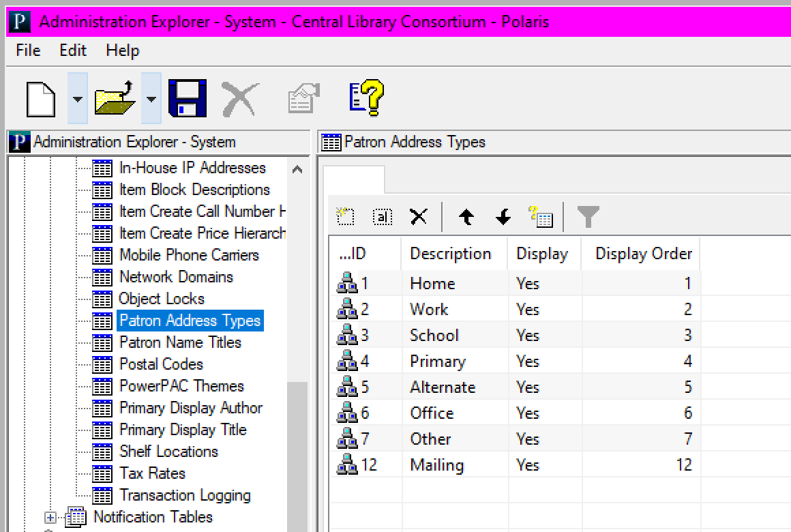The height and width of the screenshot is (532, 791).
Task: Select the Office address type row
Action: pyautogui.click(x=515, y=413)
